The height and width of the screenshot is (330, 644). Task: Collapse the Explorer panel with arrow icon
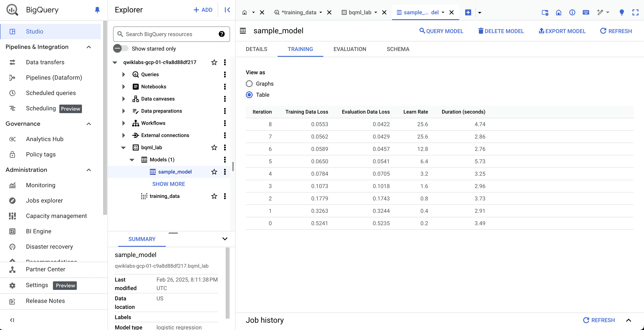(227, 10)
